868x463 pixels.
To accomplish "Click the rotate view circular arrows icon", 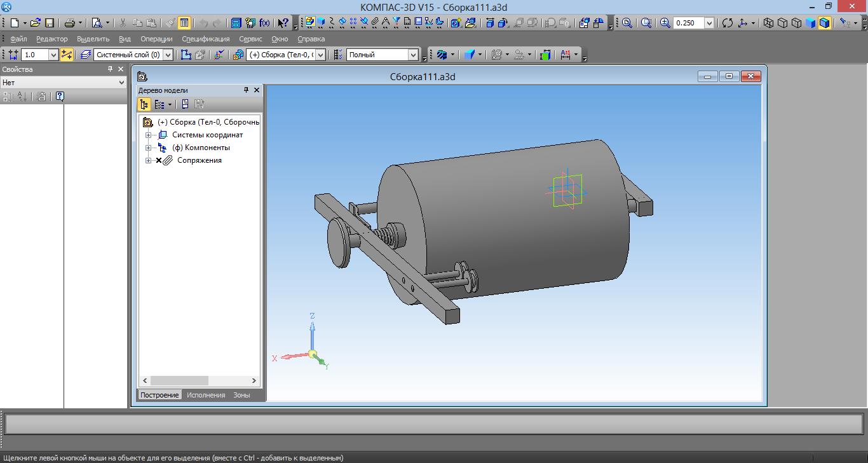I will tap(728, 23).
